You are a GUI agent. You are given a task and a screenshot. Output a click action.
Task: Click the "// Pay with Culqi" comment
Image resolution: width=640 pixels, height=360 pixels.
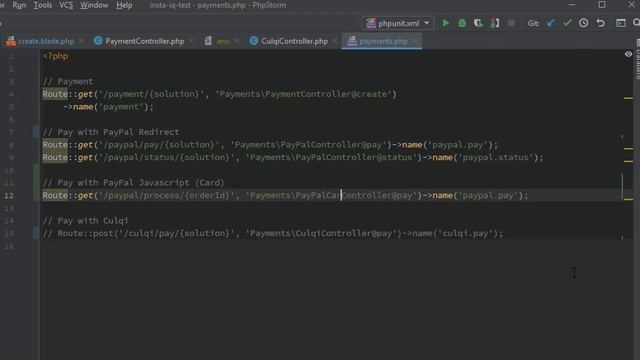85,220
